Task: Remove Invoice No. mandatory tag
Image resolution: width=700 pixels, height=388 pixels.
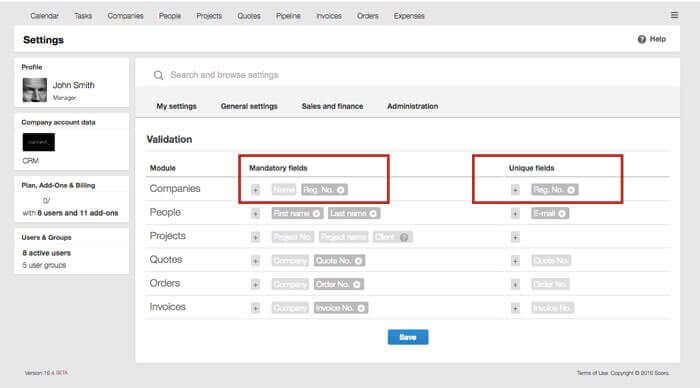Action: click(x=361, y=308)
